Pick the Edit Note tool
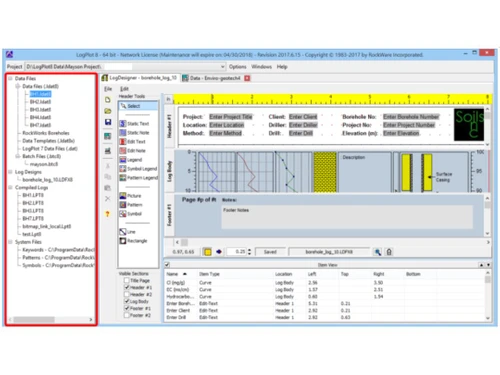 133,151
